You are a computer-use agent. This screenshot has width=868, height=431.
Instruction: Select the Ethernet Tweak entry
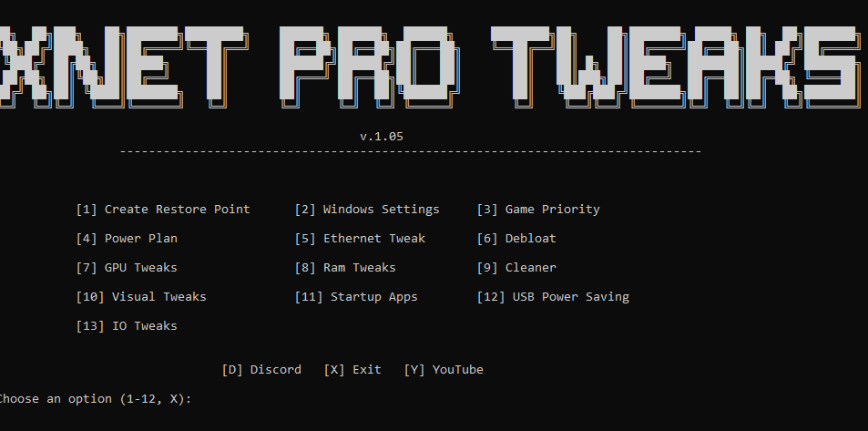(x=360, y=239)
